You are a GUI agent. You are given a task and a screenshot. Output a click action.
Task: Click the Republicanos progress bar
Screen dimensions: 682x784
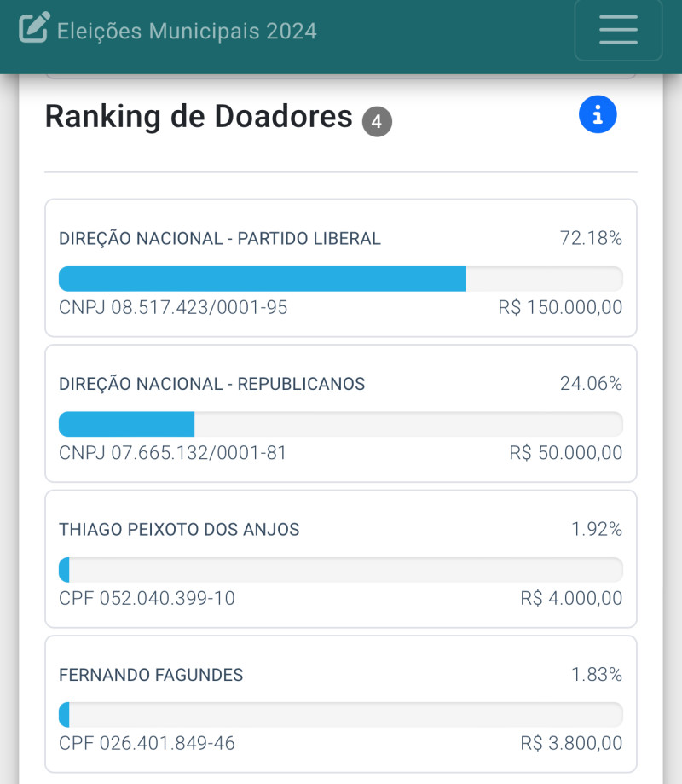[341, 424]
